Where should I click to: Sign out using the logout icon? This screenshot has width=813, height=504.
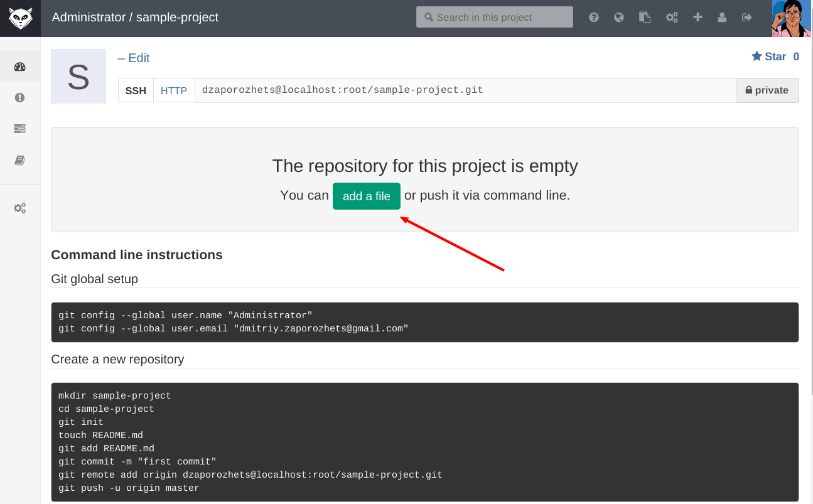pyautogui.click(x=746, y=18)
